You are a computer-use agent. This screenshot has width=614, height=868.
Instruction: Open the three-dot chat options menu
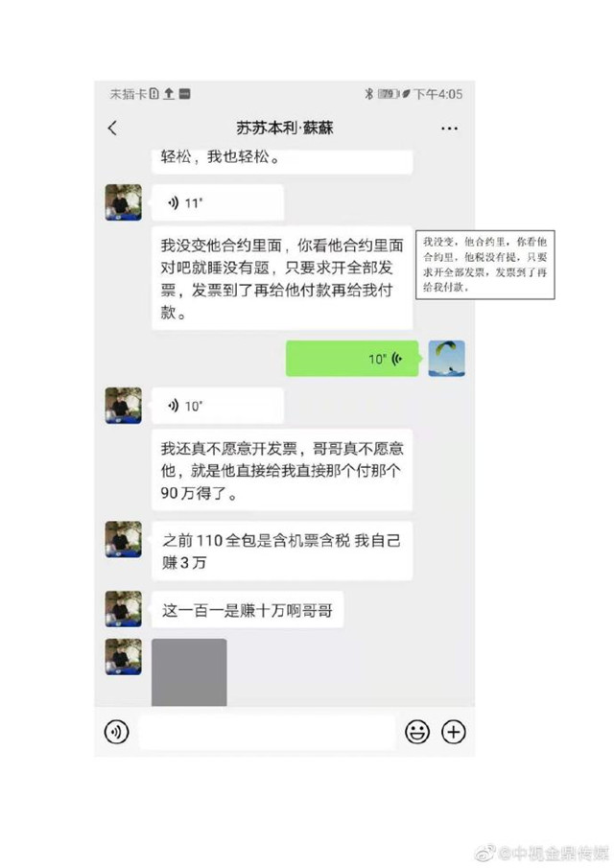pos(449,129)
